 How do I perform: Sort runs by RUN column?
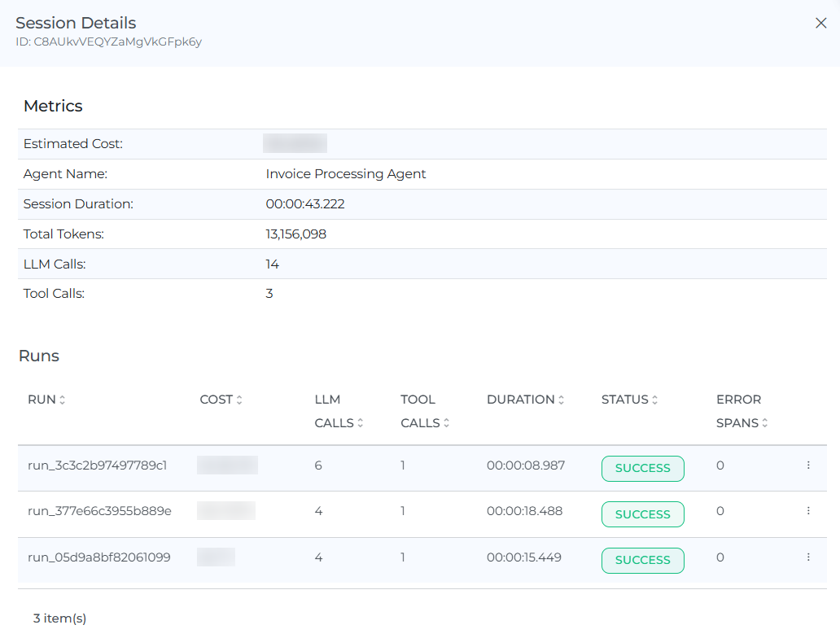pyautogui.click(x=46, y=400)
